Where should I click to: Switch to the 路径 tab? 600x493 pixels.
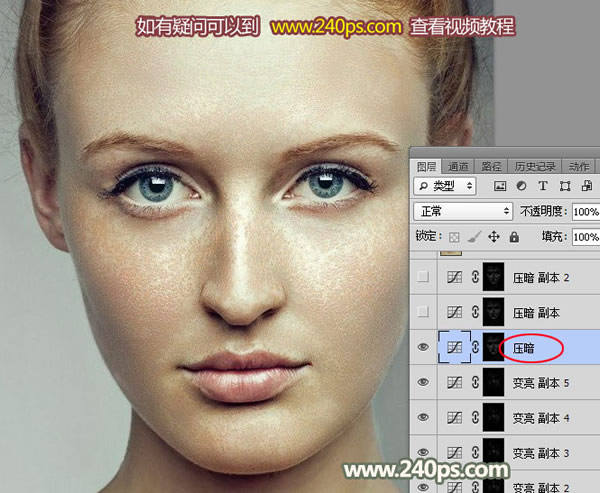tap(491, 167)
